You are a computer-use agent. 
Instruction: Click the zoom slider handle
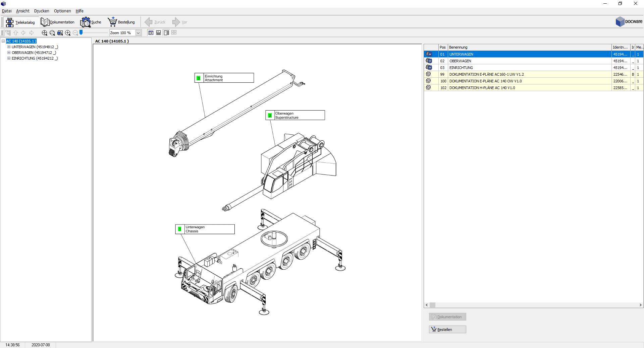click(81, 32)
